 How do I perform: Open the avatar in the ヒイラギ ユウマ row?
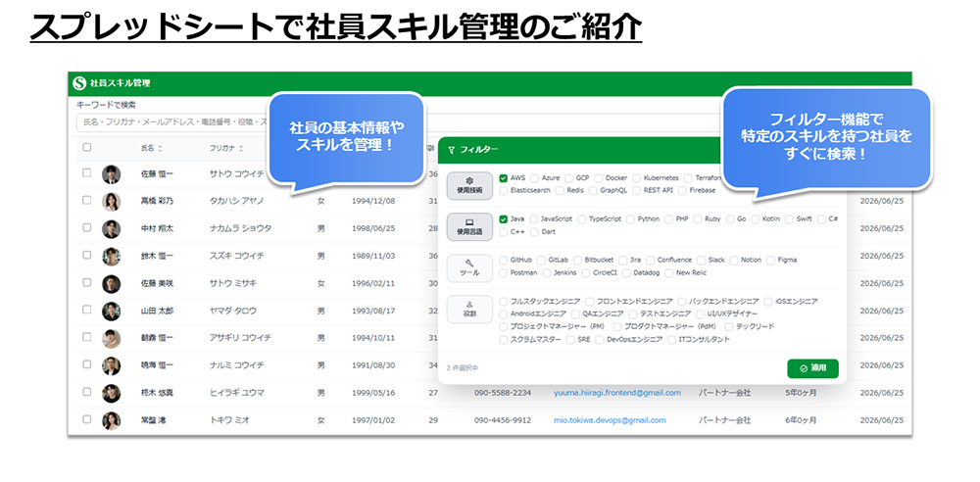tap(112, 393)
